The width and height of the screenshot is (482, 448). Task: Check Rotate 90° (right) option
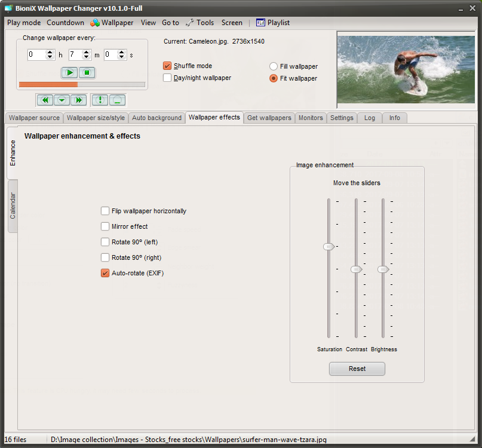[105, 257]
